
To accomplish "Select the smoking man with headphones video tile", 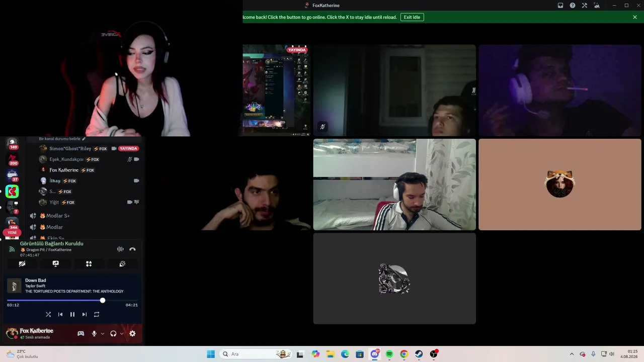I will tap(560, 90).
